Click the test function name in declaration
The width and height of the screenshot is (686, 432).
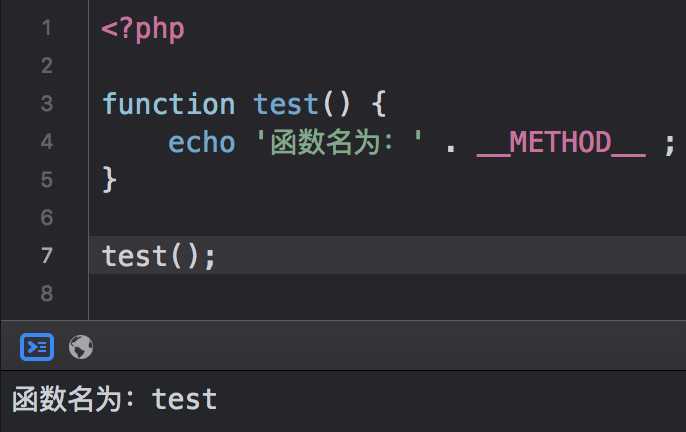coord(286,104)
